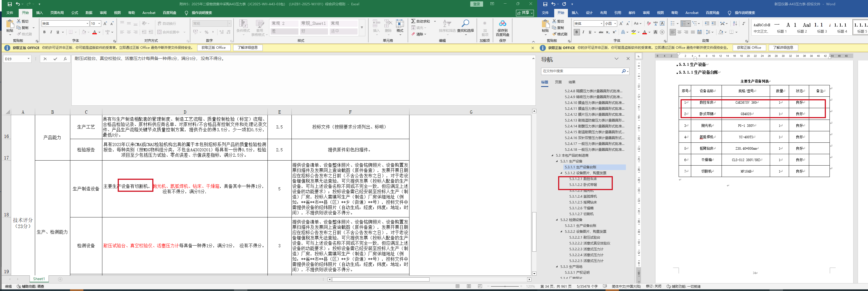Click the Excel Format cells icon
Viewport: 868px width, 291px height.
point(400,24)
